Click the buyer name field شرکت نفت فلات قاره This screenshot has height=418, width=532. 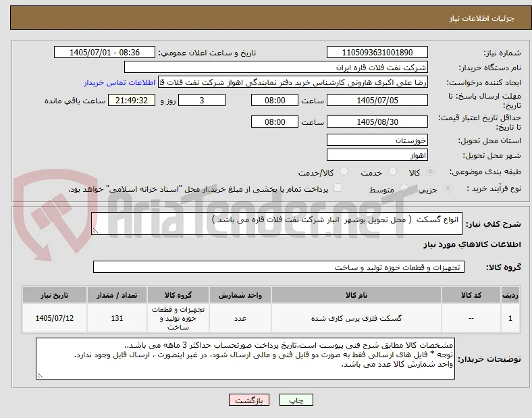(276, 67)
